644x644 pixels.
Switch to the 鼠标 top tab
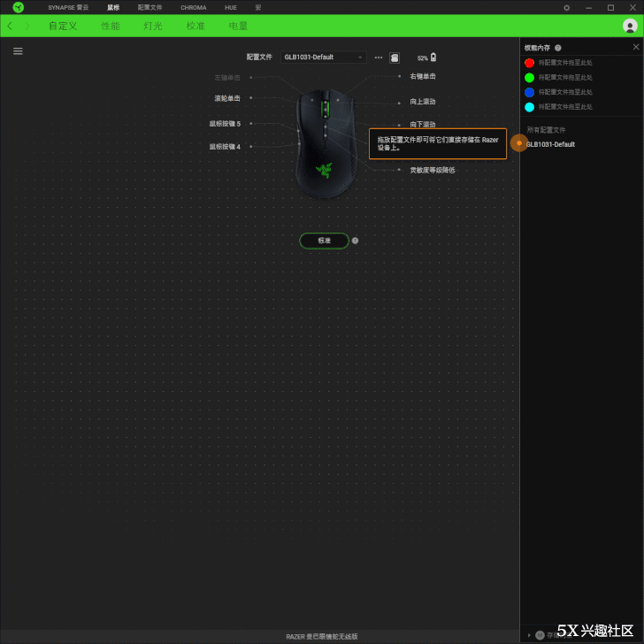(113, 7)
